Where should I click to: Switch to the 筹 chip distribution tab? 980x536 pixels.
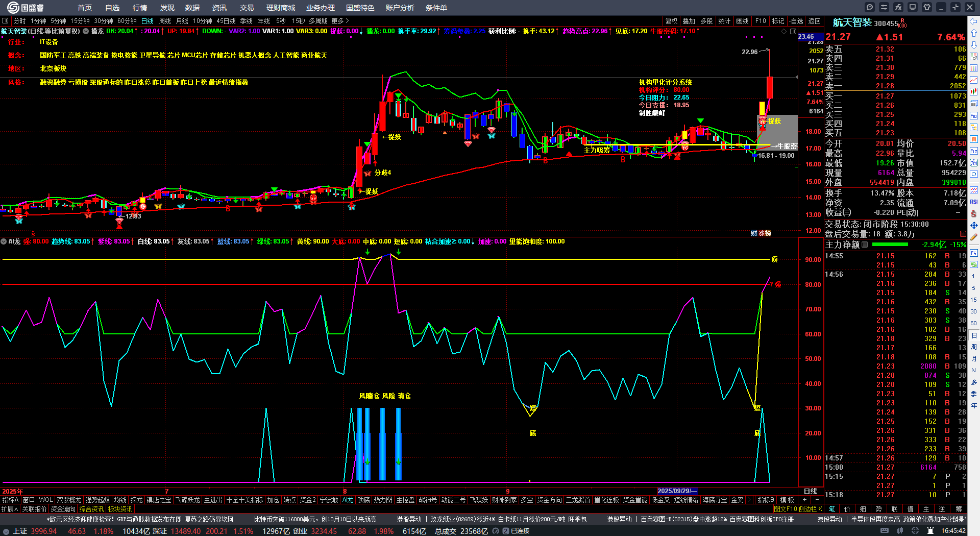pyautogui.click(x=959, y=509)
